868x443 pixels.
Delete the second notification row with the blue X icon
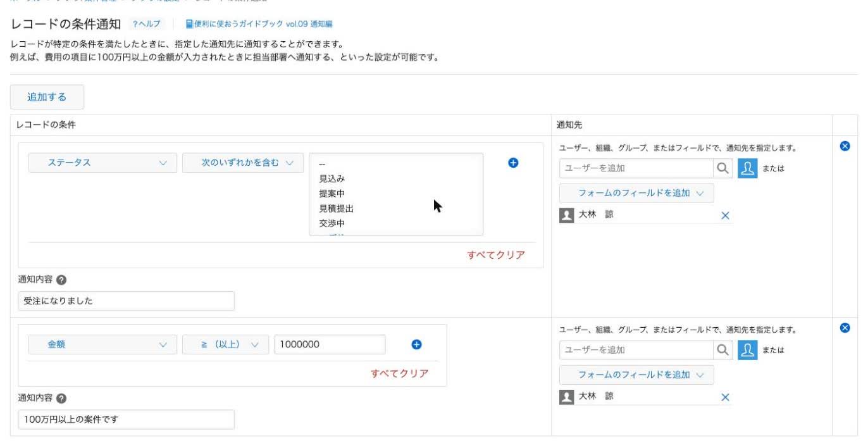[x=845, y=328]
